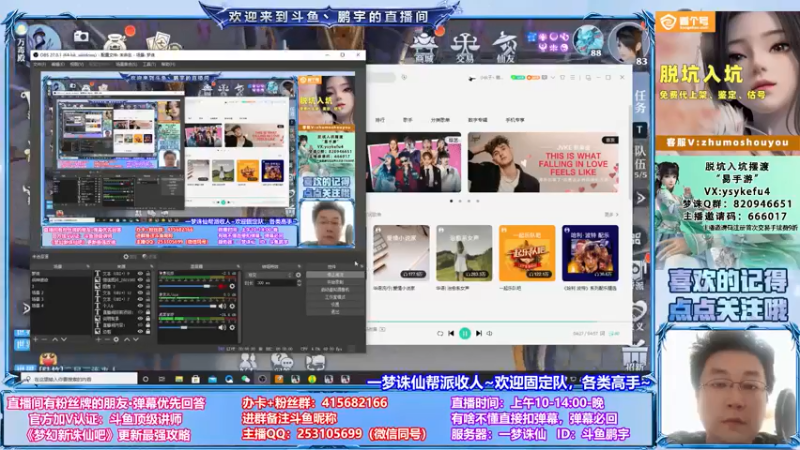Open the main menu (three lines) in the music player
The height and width of the screenshot is (450, 800).
[572, 78]
